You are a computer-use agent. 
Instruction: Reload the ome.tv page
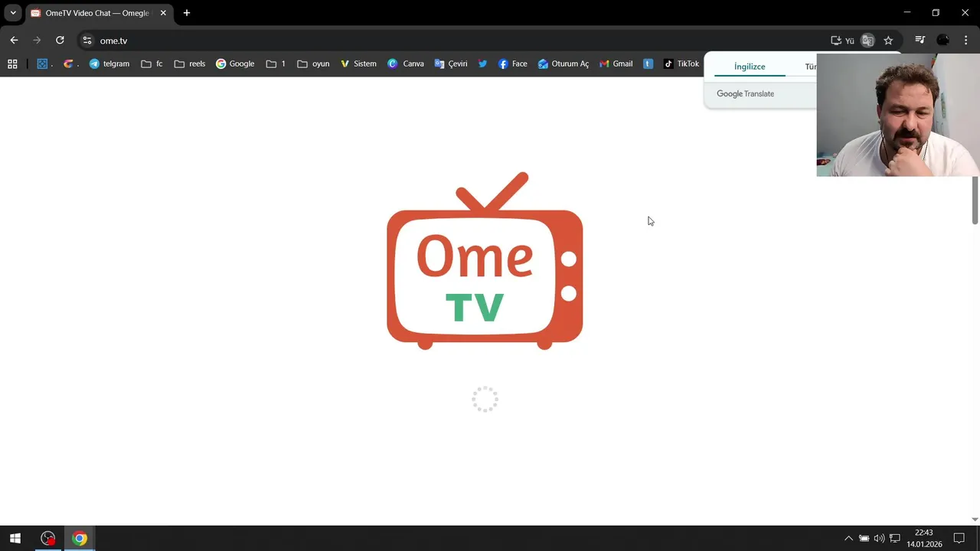(x=60, y=41)
